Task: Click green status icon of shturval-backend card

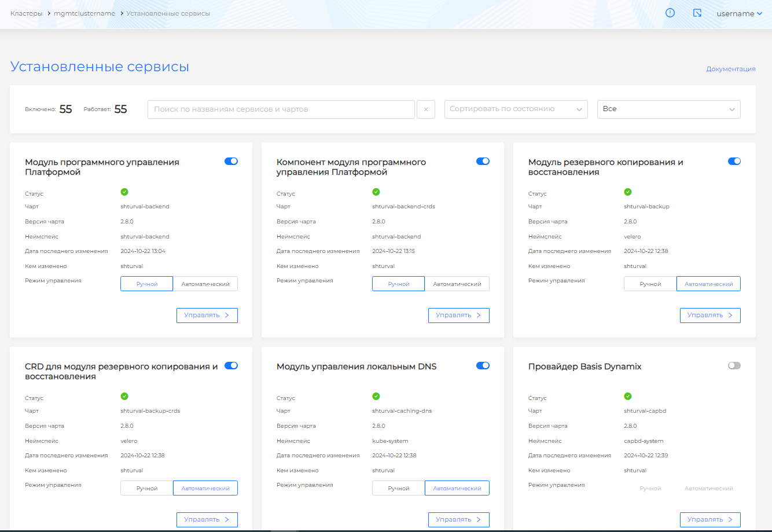Action: (x=124, y=192)
